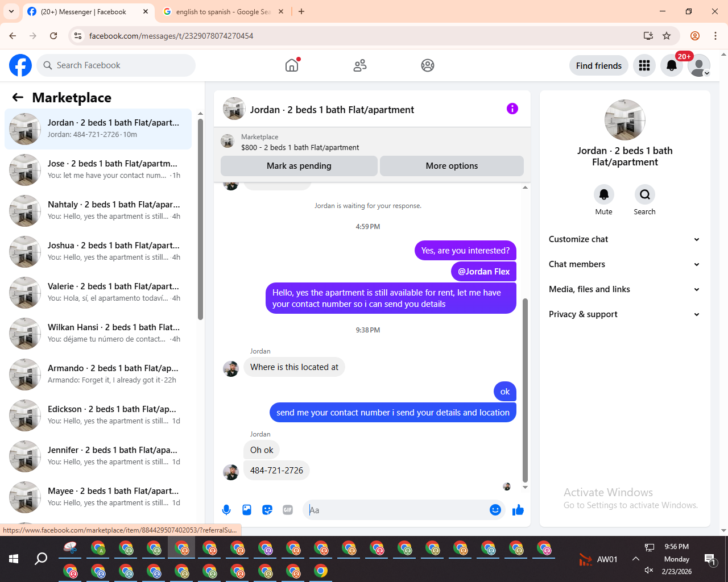Click Jordan listing thumbnail in right panel

coord(624,120)
